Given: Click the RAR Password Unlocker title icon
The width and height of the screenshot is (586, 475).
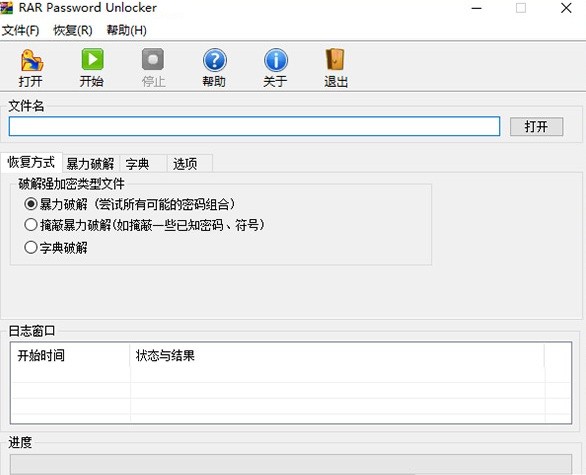Looking at the screenshot, I should tap(6, 7).
